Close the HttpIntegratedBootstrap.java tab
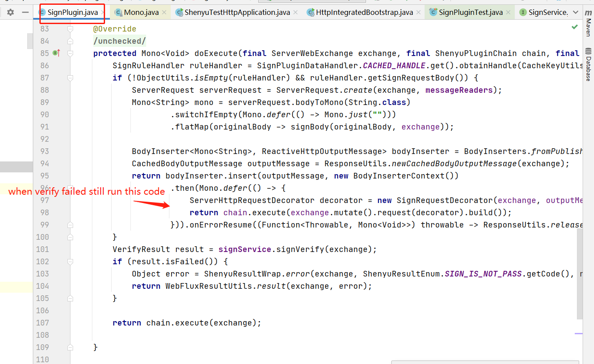 [x=419, y=12]
